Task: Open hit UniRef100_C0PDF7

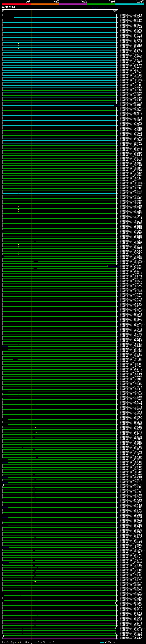Action: [x=131, y=37]
